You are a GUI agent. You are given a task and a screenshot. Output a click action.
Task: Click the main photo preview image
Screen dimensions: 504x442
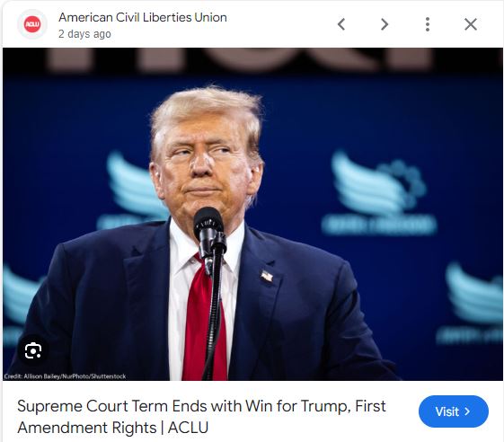pyautogui.click(x=252, y=215)
